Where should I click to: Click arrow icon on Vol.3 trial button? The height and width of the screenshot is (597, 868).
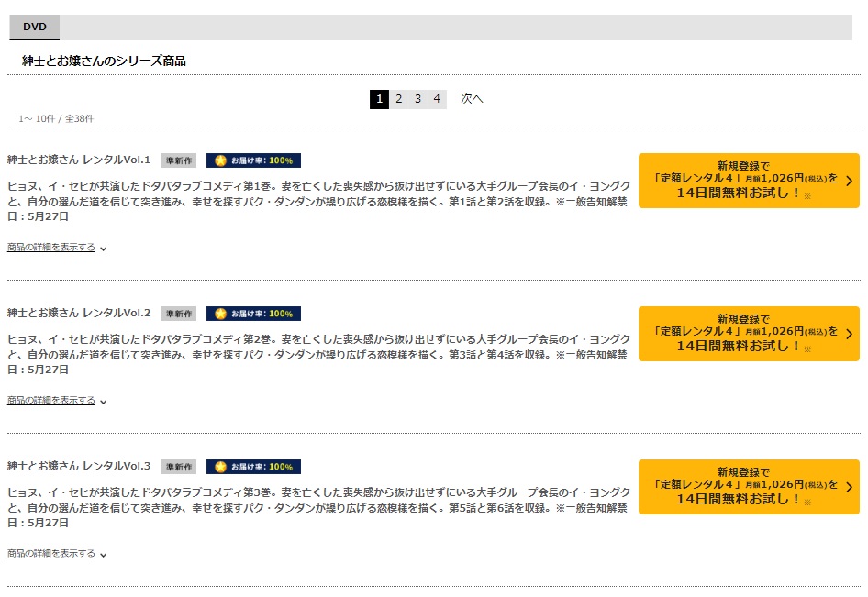[849, 488]
